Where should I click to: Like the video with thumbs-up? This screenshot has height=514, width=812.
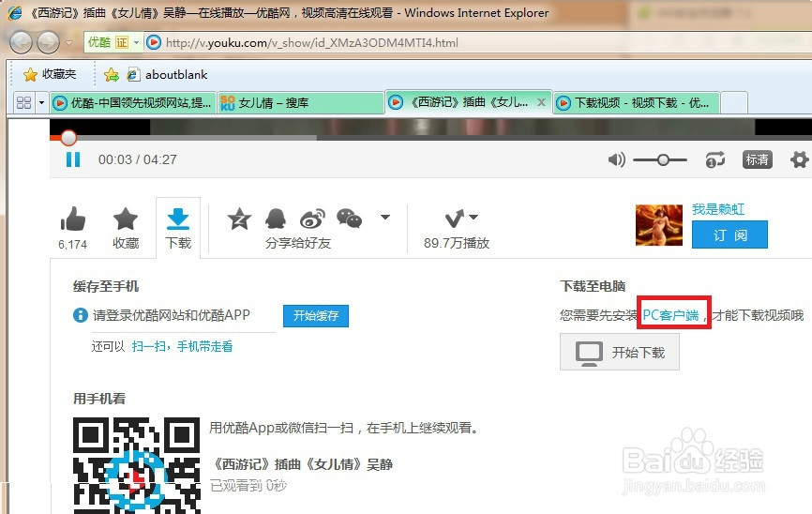click(73, 219)
